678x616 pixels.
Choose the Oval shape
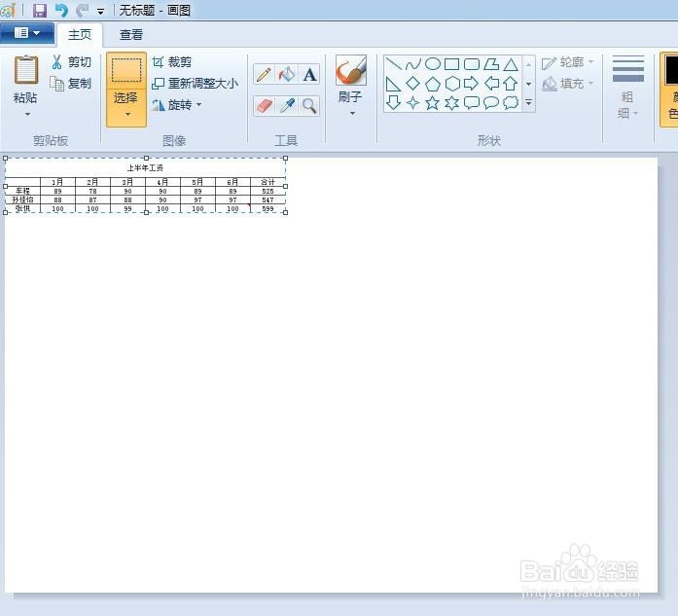pyautogui.click(x=433, y=64)
